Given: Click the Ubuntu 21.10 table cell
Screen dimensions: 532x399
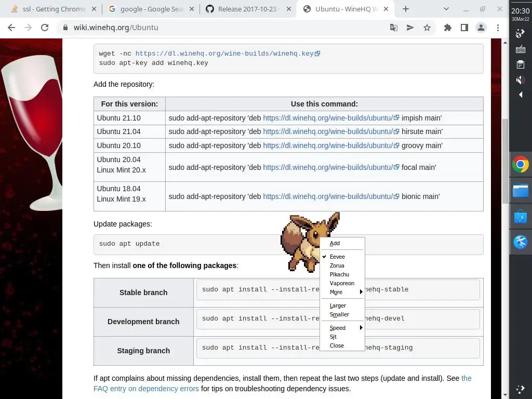Looking at the screenshot, I should 129,118.
